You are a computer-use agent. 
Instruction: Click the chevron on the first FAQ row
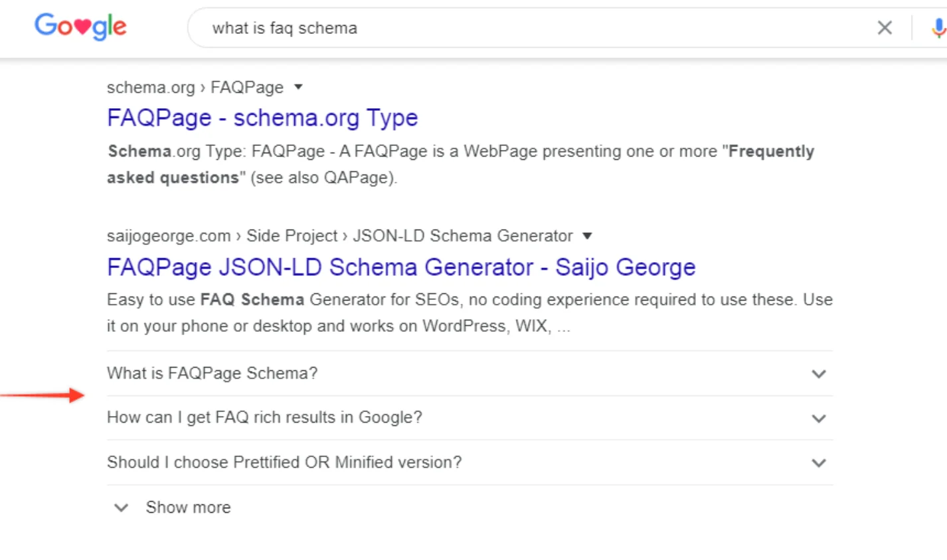tap(819, 374)
